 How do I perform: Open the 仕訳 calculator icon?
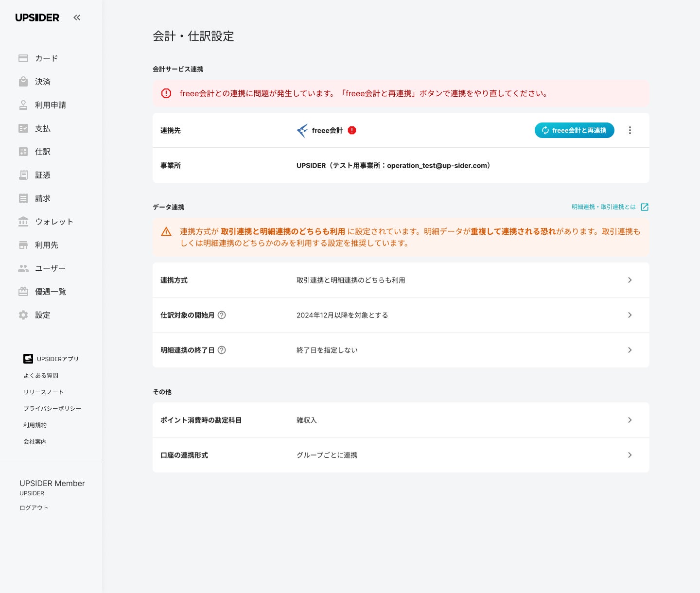pyautogui.click(x=23, y=152)
